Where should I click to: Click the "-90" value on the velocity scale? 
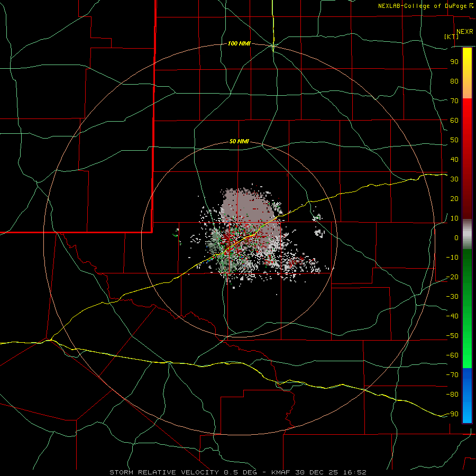[x=452, y=414]
